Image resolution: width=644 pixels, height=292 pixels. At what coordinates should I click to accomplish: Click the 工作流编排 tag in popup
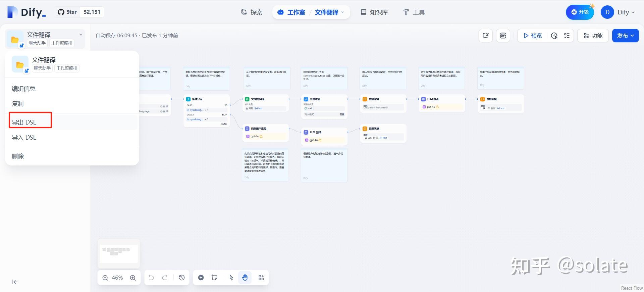coord(67,68)
